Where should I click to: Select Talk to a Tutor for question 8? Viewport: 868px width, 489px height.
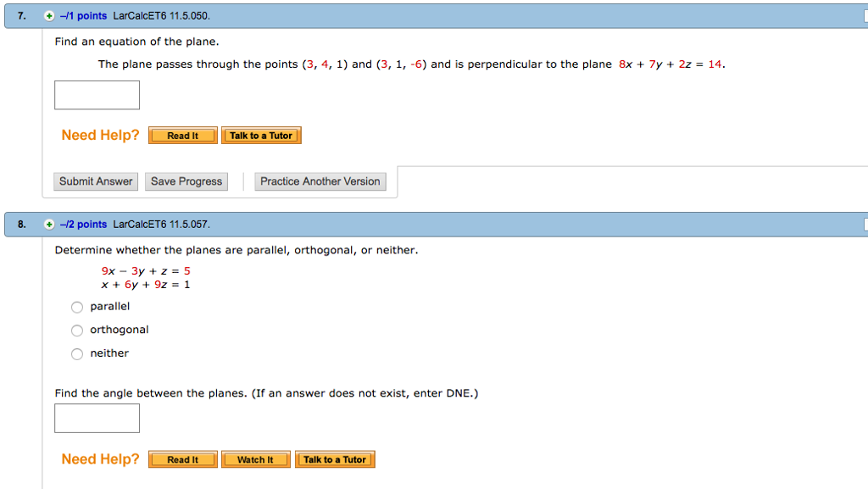(x=334, y=458)
